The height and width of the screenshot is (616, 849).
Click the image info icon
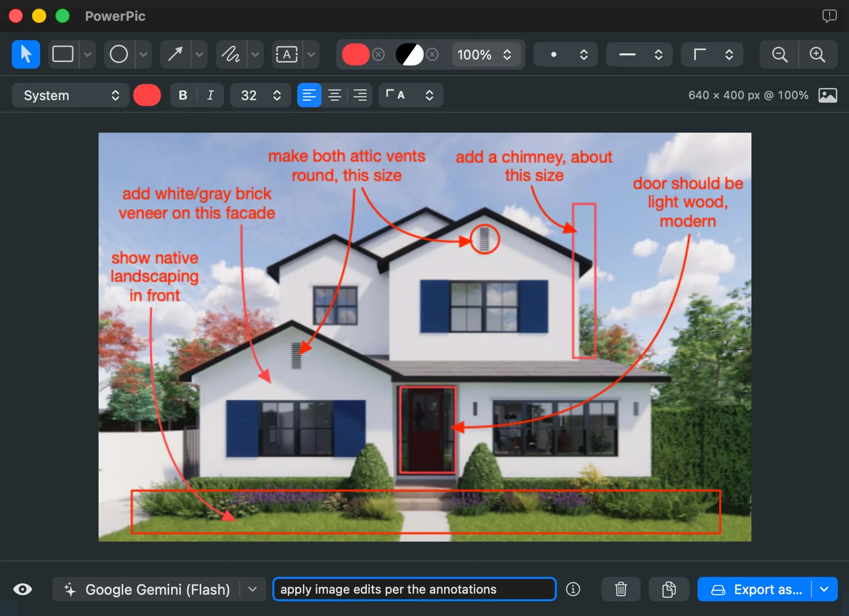(828, 95)
